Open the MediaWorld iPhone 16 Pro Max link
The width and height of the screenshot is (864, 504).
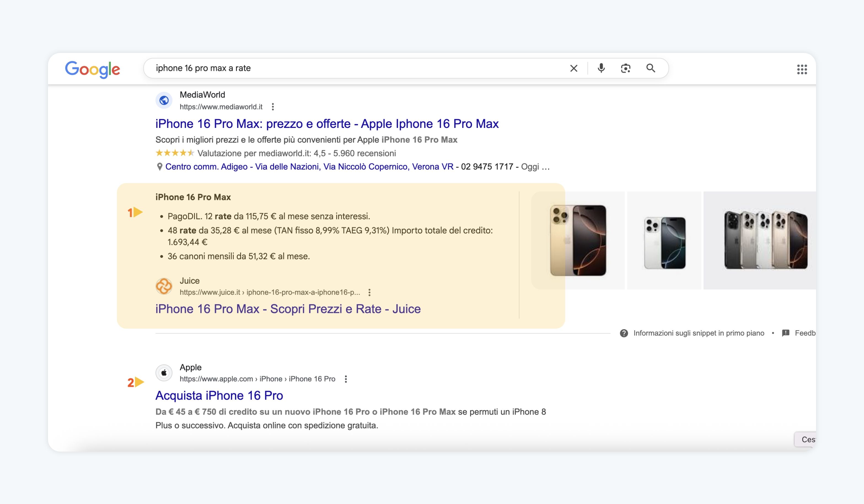[327, 124]
